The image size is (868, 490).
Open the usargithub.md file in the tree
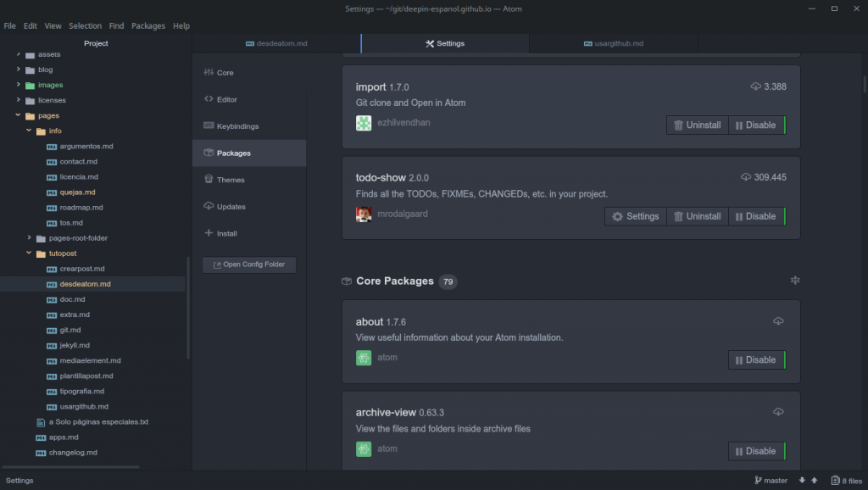point(84,406)
